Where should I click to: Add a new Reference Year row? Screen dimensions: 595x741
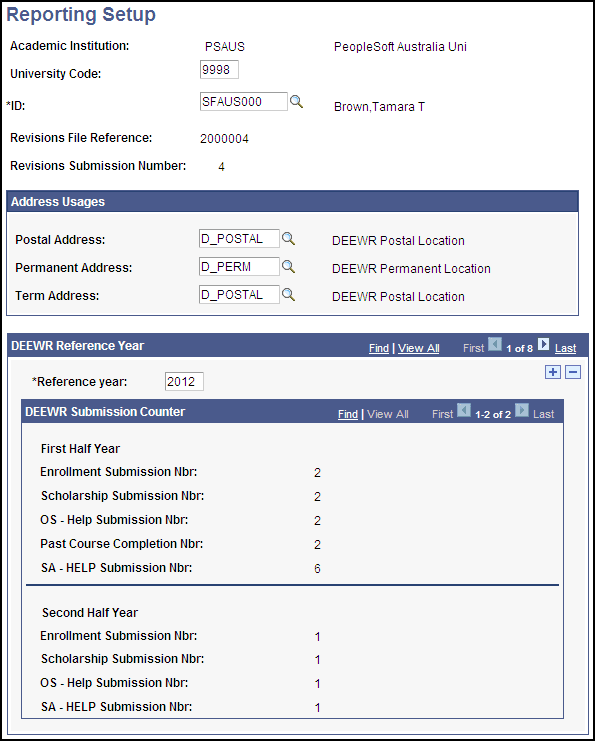(552, 372)
